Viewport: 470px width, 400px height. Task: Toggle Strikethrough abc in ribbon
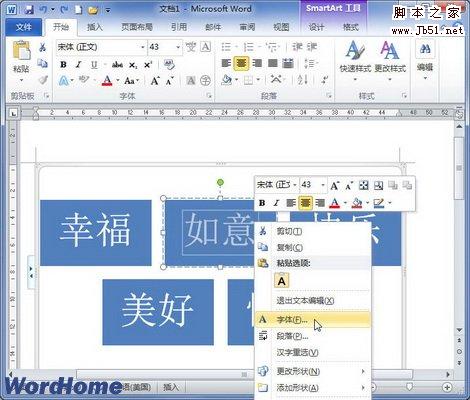pos(117,65)
